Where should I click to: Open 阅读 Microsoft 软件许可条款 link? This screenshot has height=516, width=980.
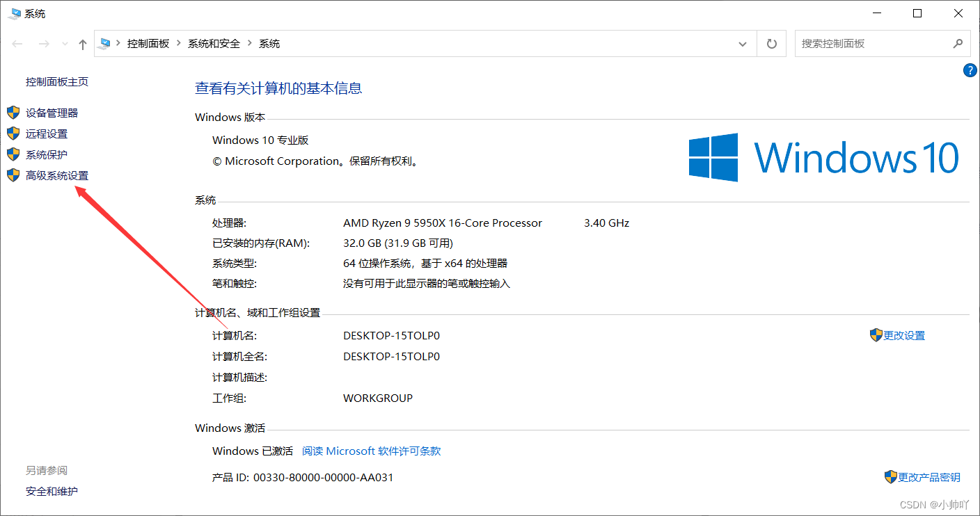372,451
